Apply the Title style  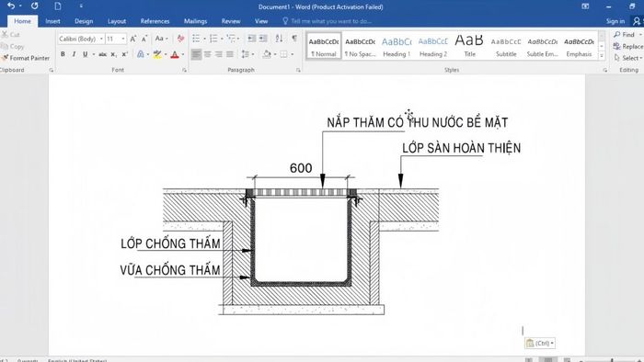coord(469,46)
